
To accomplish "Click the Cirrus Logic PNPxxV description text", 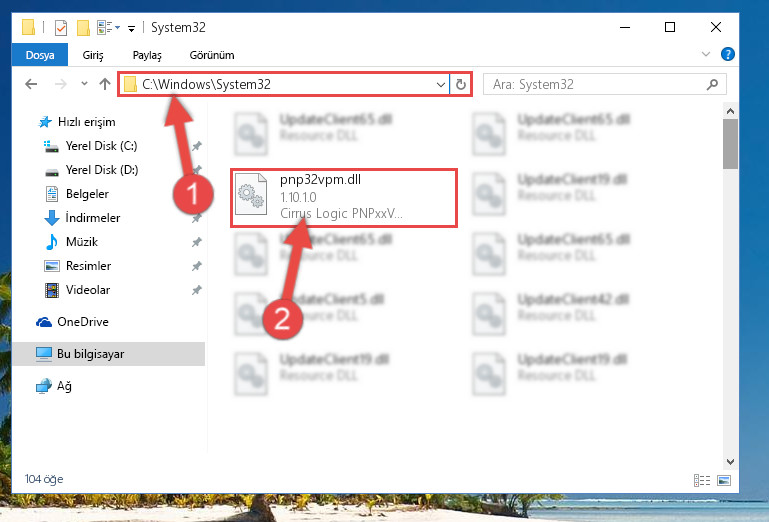I will coord(341,213).
